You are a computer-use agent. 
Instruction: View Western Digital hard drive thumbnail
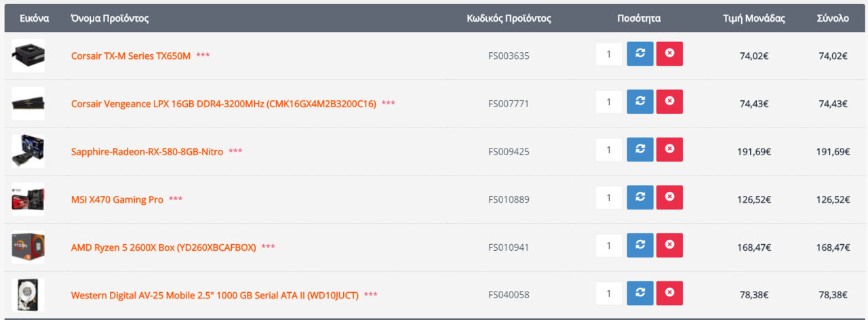coord(28,295)
